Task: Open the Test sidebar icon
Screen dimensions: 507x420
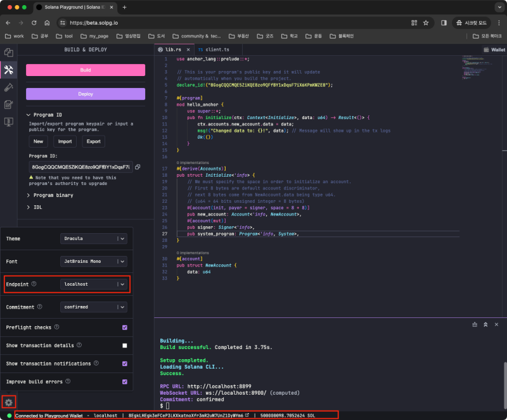Action: (x=9, y=87)
